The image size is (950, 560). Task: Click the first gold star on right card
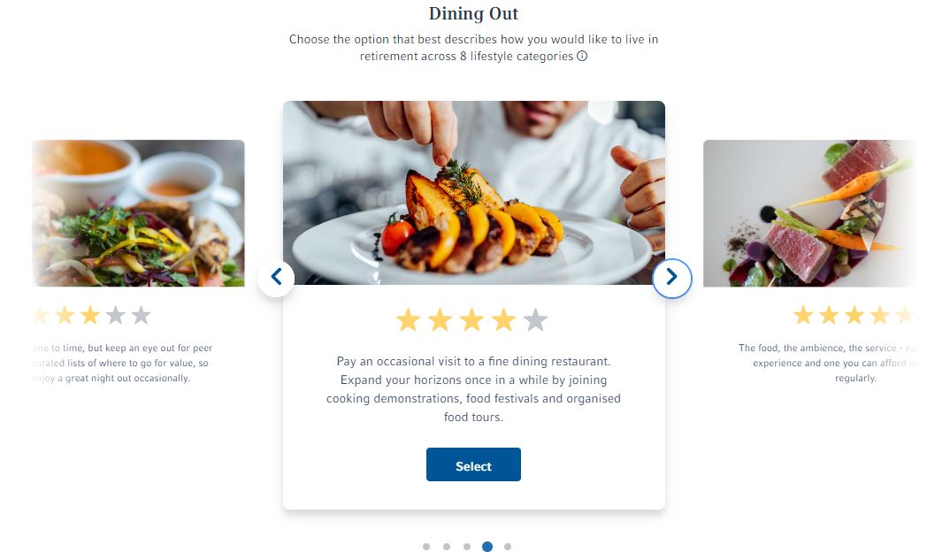pyautogui.click(x=803, y=315)
